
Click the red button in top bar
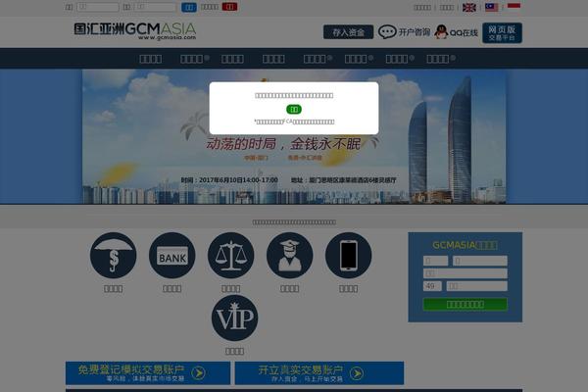point(229,7)
